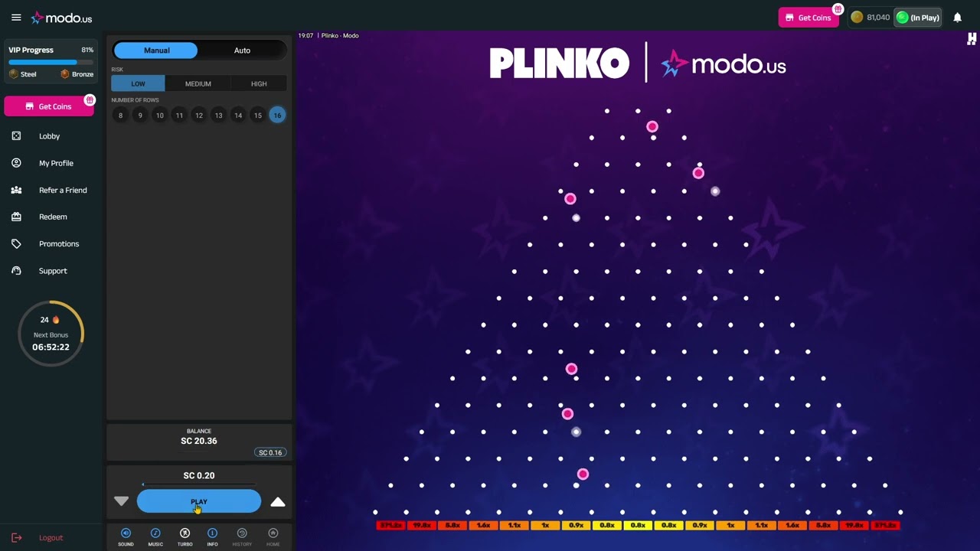Set number of rows to 15
Screen dimensions: 980x551
click(258, 116)
